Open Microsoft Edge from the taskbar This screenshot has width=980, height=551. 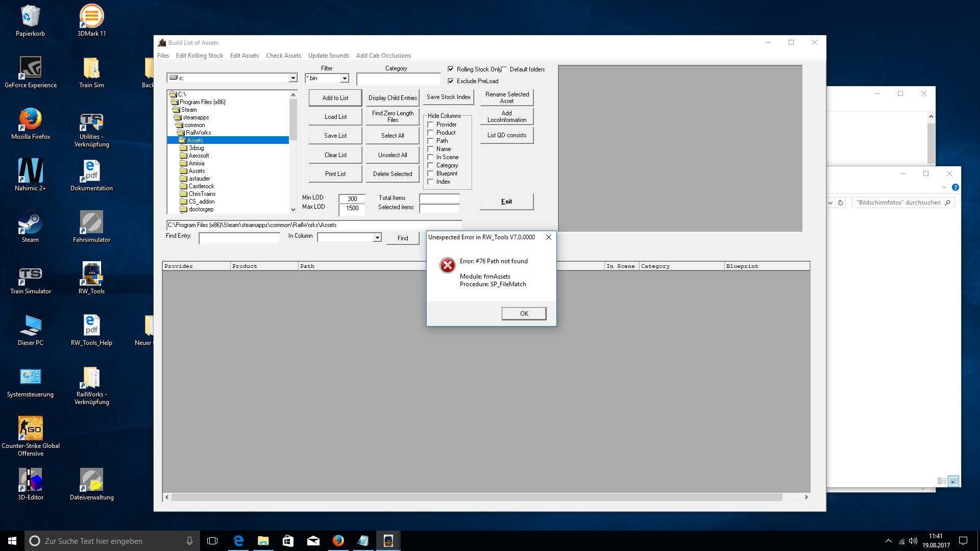pyautogui.click(x=238, y=541)
